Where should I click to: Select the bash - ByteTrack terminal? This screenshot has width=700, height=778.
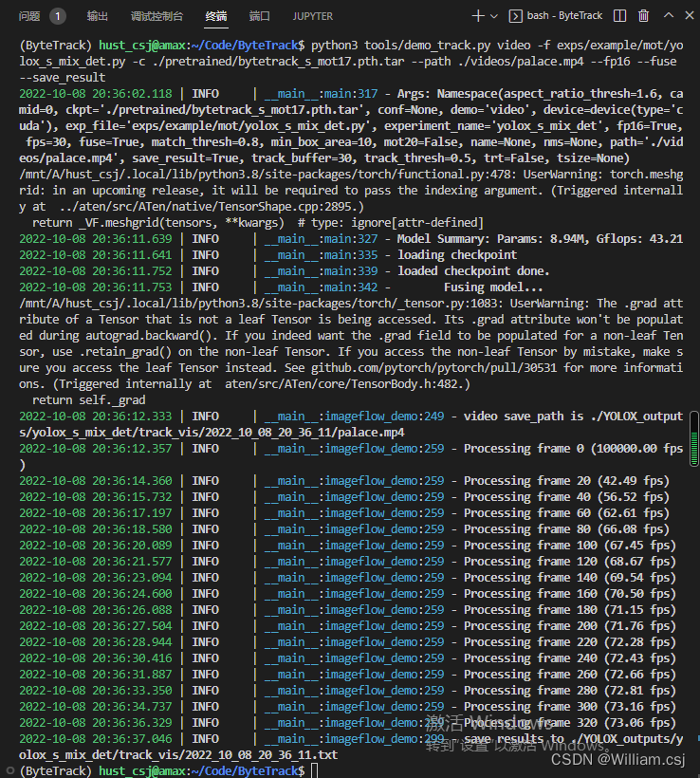pos(564,16)
